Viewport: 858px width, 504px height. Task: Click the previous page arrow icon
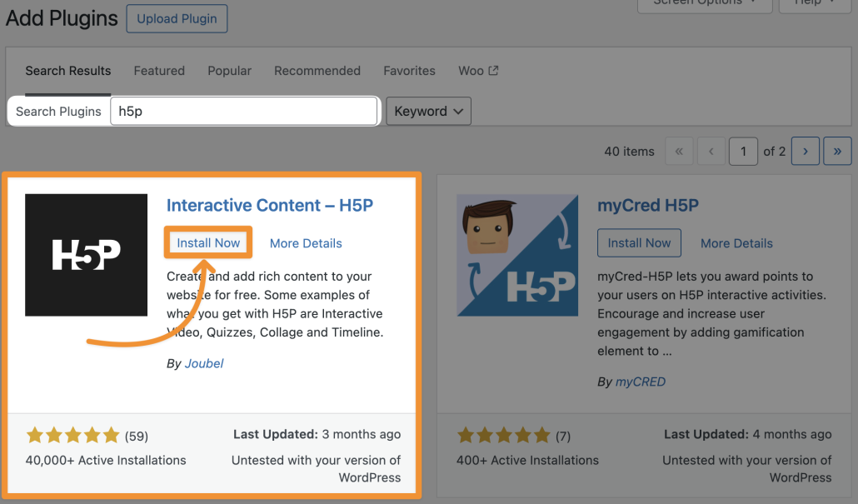[x=711, y=151]
